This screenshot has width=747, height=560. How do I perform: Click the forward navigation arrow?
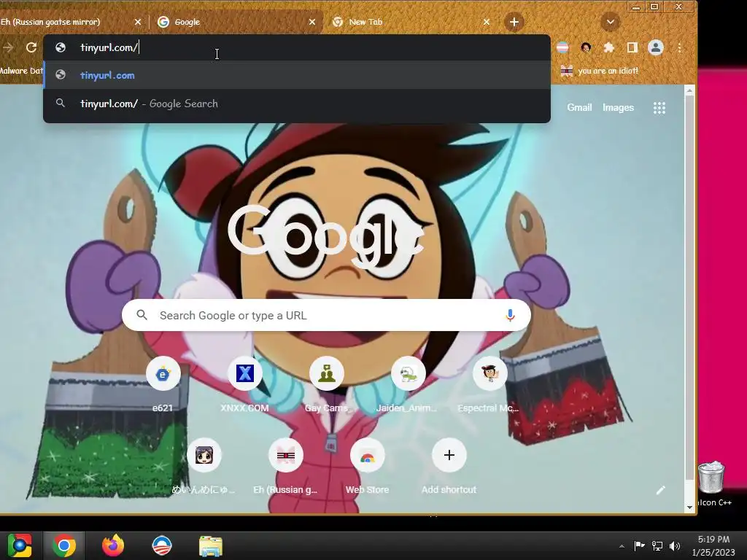tap(8, 47)
